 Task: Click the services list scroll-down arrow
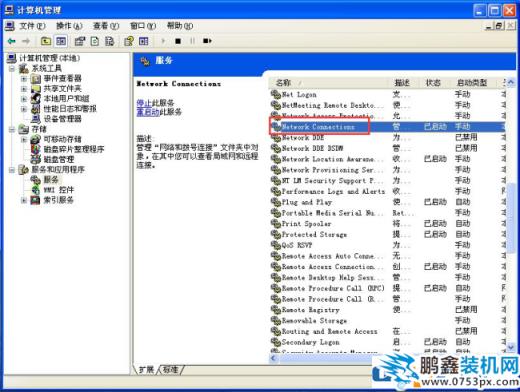pos(511,347)
